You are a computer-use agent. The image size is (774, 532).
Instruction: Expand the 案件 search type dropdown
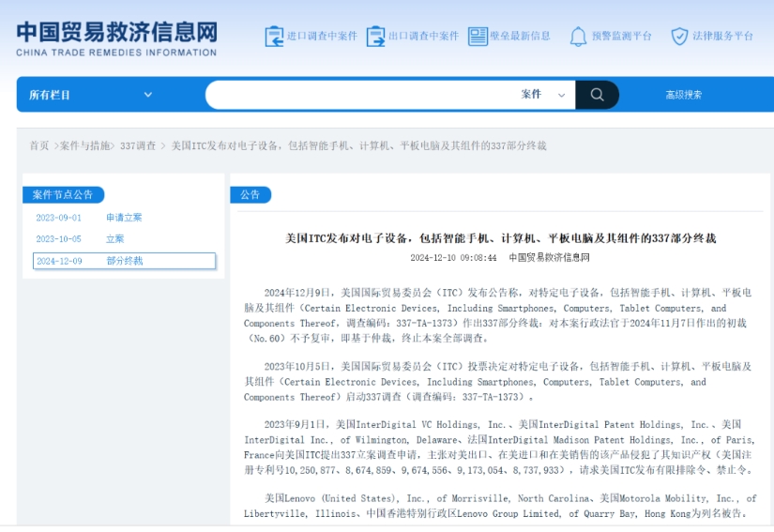pos(543,95)
